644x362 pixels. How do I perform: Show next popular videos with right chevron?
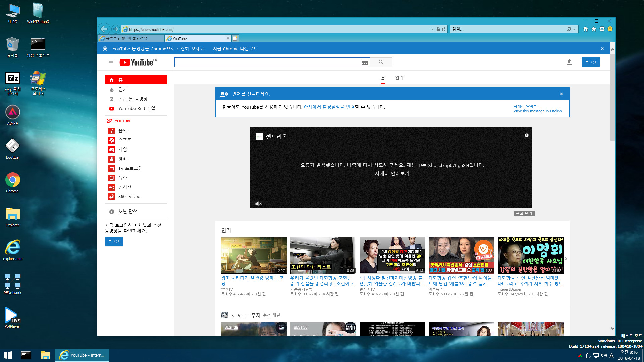coord(566,259)
